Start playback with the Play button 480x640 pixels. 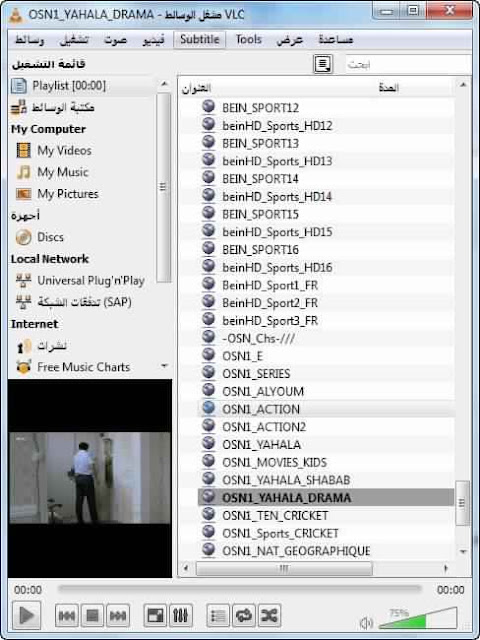[27, 615]
